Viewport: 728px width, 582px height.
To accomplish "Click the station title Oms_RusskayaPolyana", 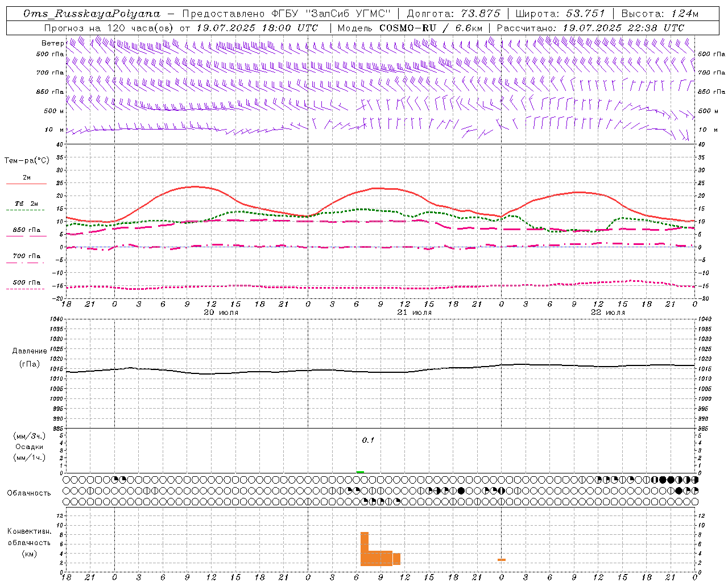I will (92, 14).
